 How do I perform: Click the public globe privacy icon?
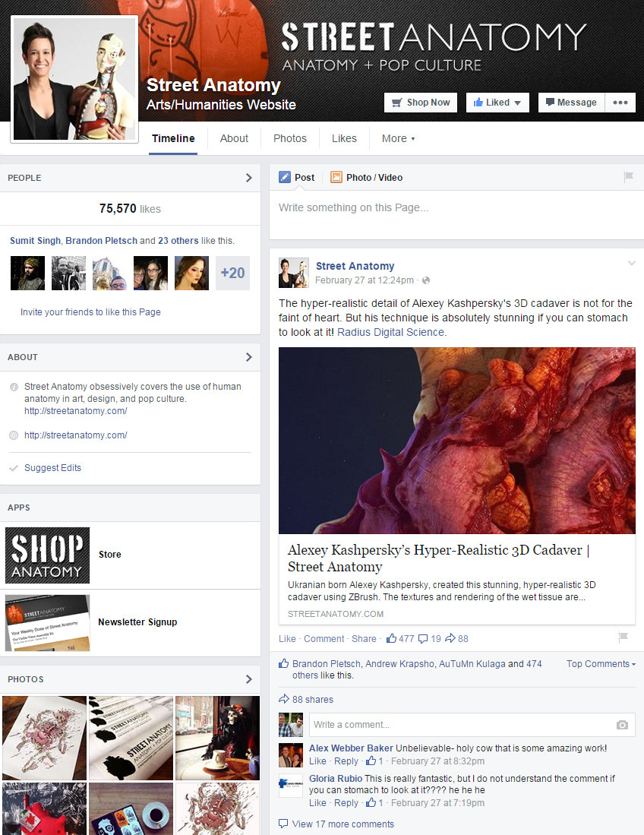(x=426, y=280)
